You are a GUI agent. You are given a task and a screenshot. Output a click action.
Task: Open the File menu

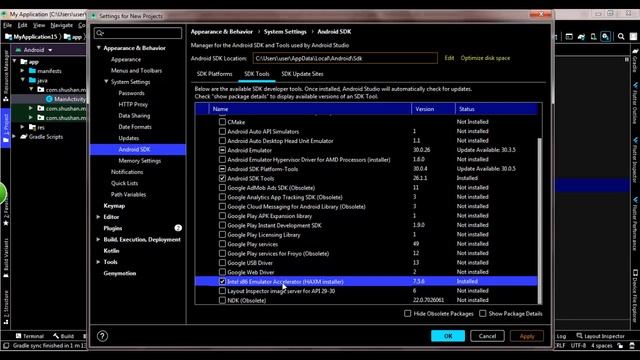(x=7, y=25)
